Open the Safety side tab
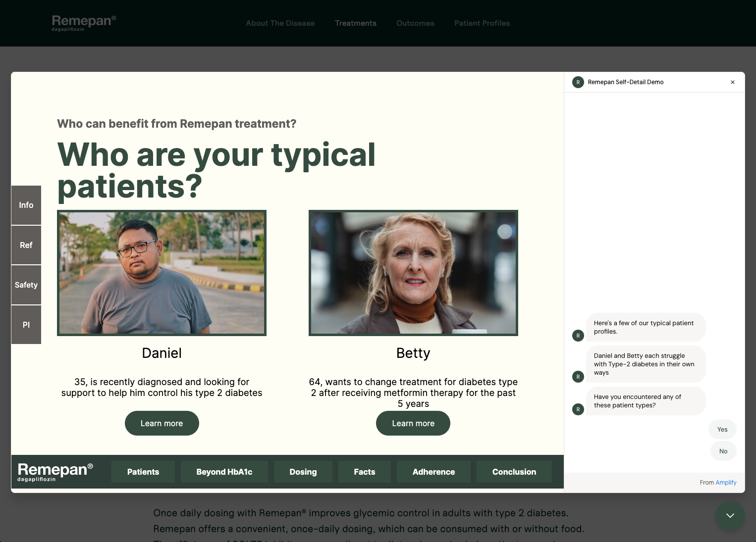Image resolution: width=756 pixels, height=542 pixels. (x=26, y=285)
